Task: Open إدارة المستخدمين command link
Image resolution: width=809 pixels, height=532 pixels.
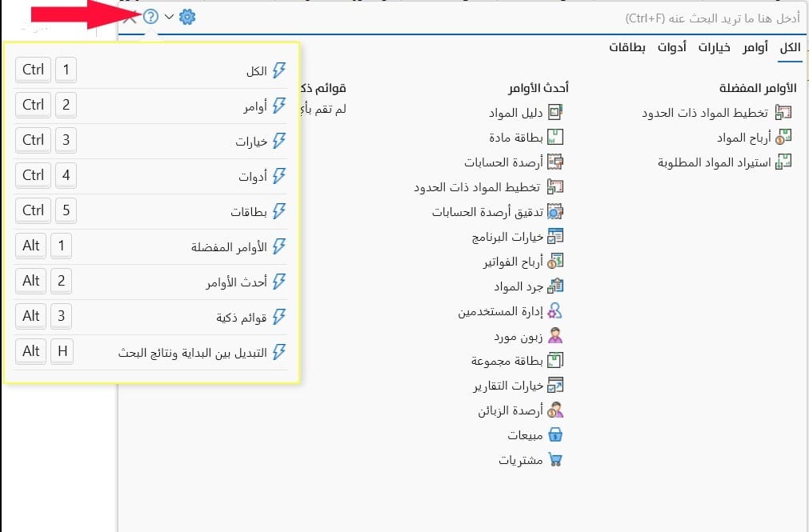Action: coord(500,311)
